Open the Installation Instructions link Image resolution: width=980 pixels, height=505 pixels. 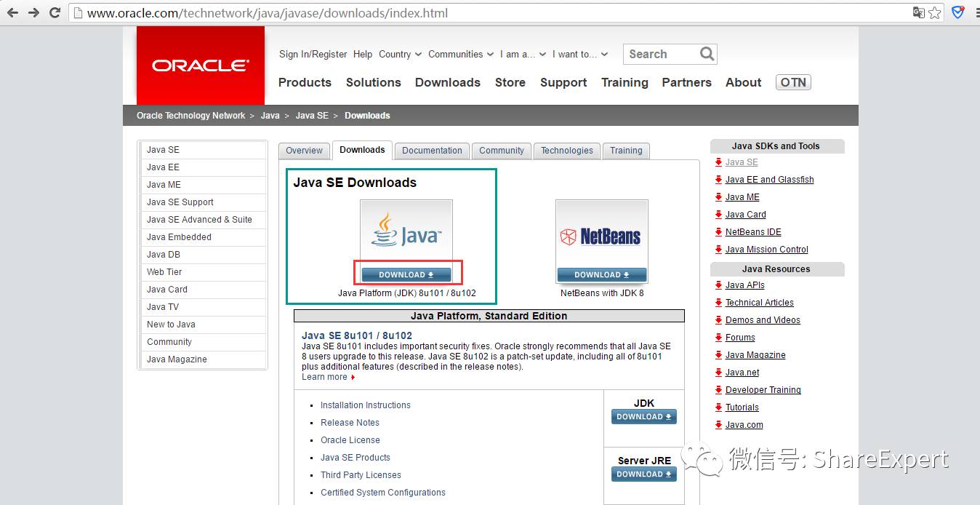[366, 405]
